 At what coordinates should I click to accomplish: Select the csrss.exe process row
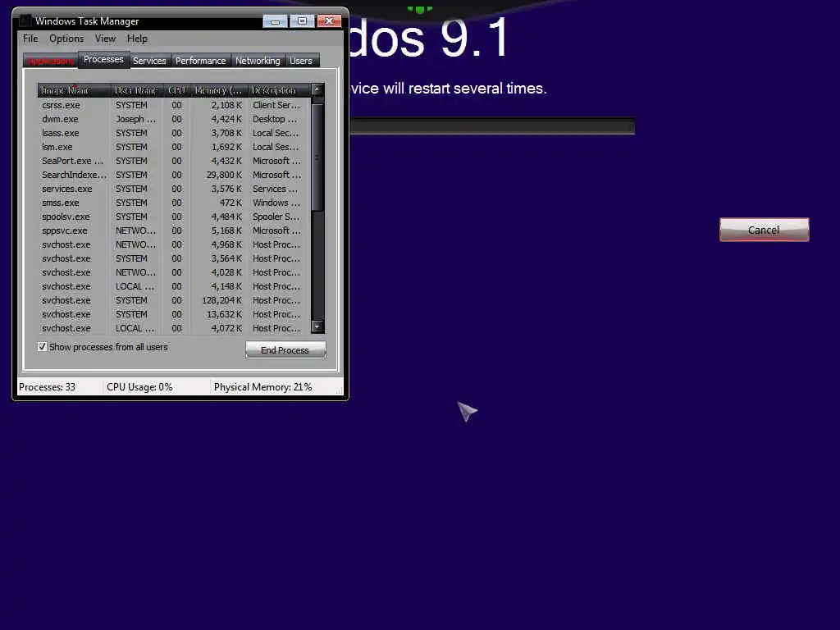(174, 105)
